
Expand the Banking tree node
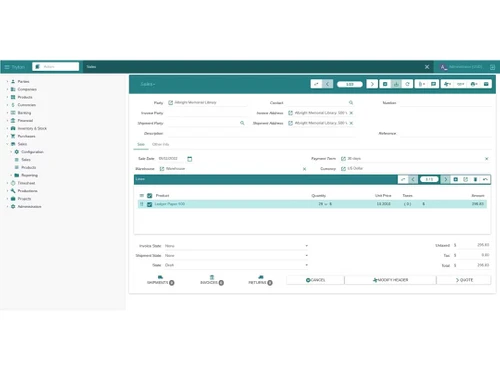coord(7,113)
